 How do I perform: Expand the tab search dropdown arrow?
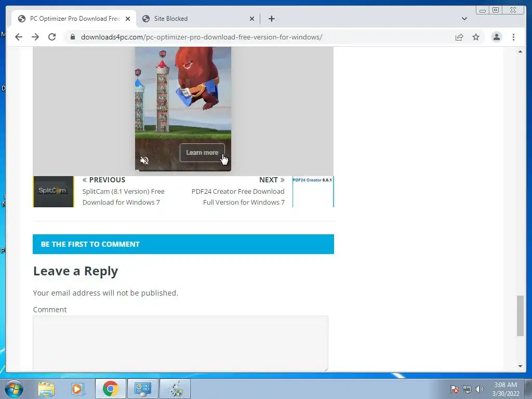[x=464, y=19]
